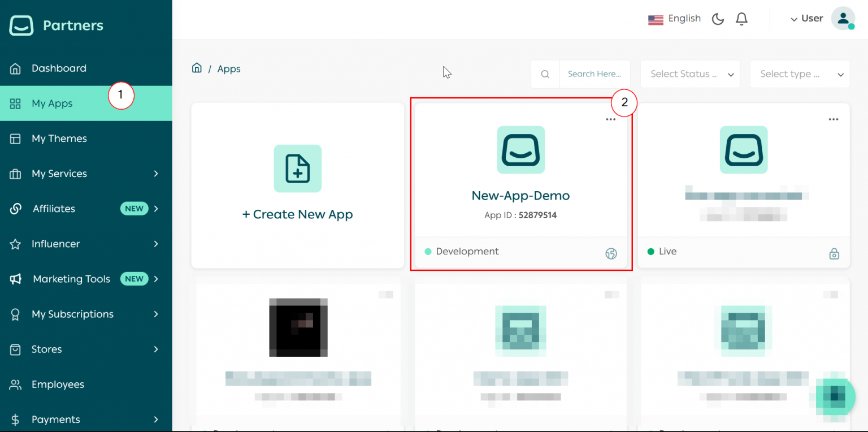Image resolution: width=868 pixels, height=432 pixels.
Task: Click the Live status label
Action: coord(667,252)
